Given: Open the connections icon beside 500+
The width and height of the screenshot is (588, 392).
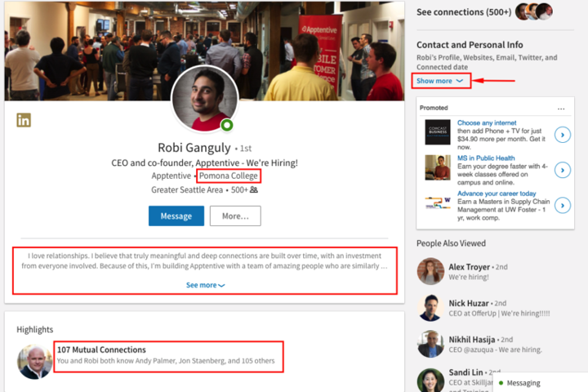Looking at the screenshot, I should pos(254,189).
